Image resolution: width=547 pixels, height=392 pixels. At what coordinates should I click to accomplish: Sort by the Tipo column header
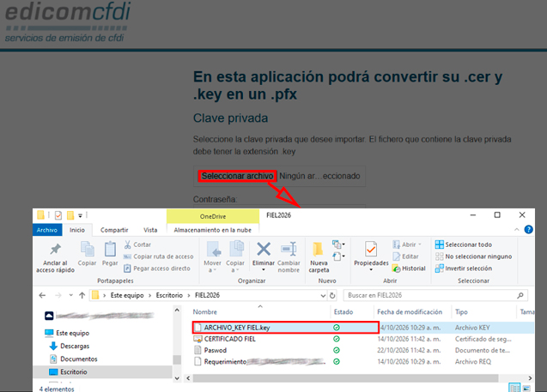tap(461, 312)
